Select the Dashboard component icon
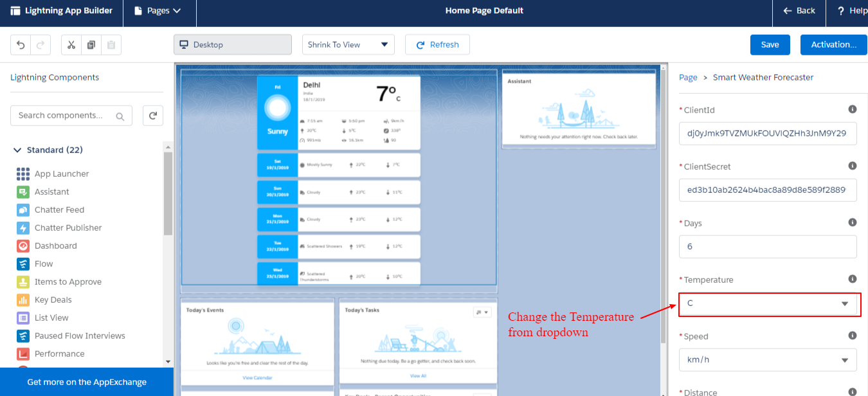868x396 pixels. pos(23,246)
